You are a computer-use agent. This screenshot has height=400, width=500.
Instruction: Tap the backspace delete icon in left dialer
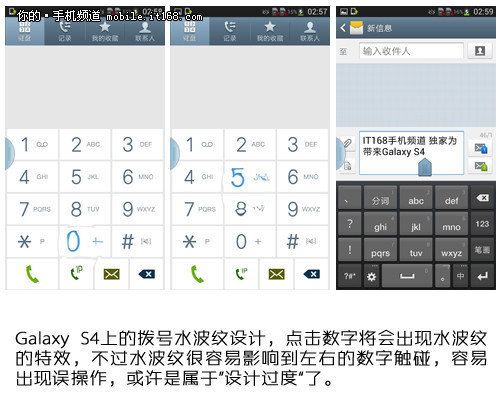[x=147, y=274]
